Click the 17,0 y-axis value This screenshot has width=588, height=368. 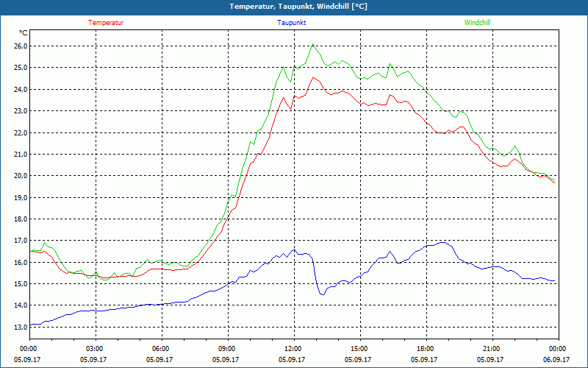(x=21, y=241)
